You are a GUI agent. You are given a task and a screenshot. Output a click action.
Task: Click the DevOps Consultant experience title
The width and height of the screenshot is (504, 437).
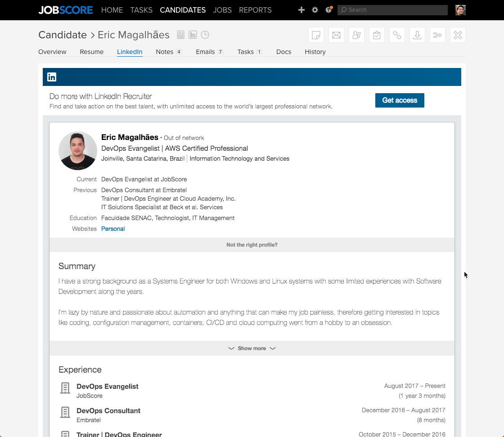click(x=108, y=410)
